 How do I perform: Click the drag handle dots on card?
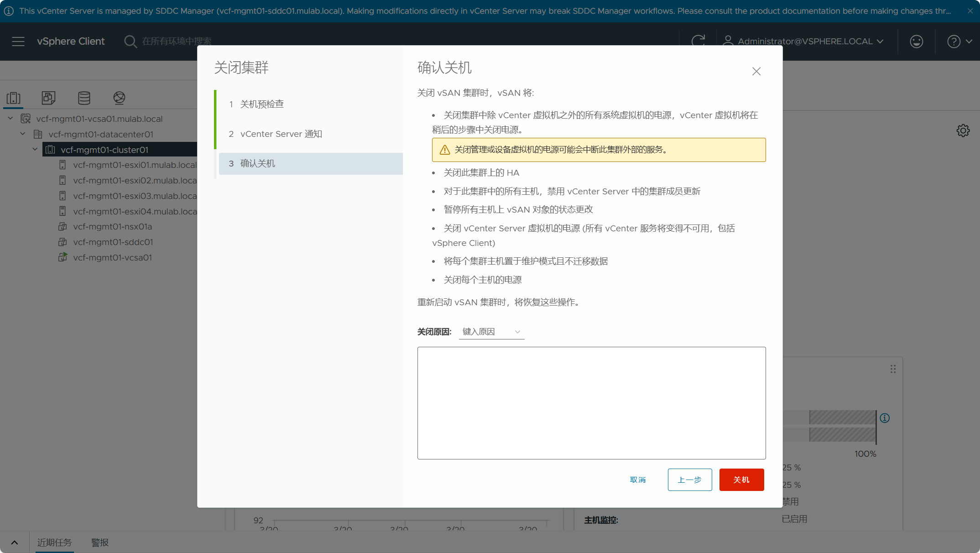tap(893, 369)
